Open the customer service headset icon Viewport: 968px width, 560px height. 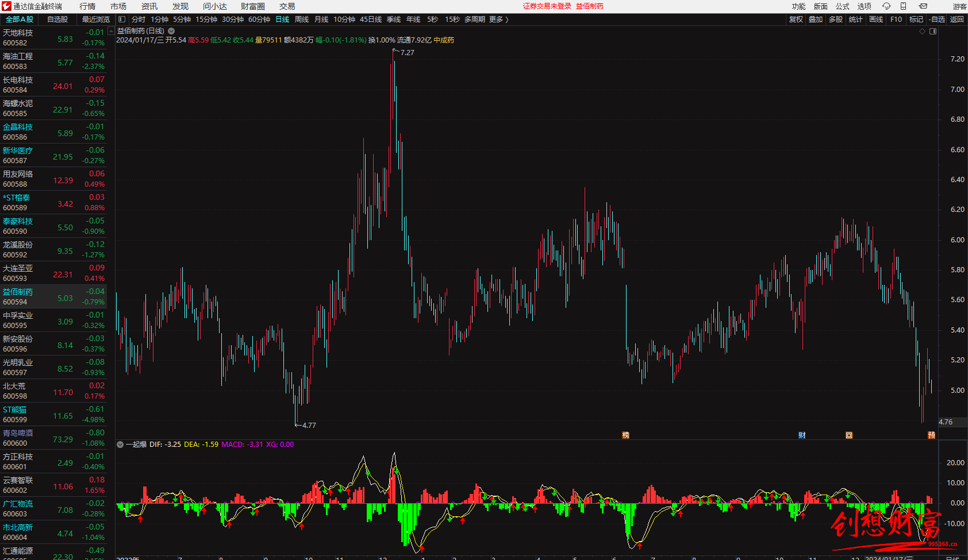[886, 6]
